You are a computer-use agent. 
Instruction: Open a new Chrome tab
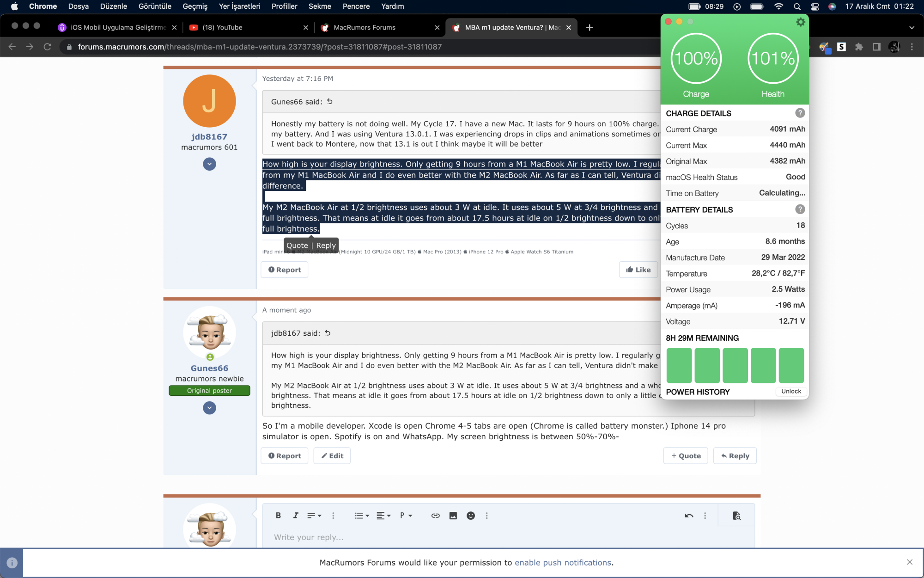pos(590,28)
